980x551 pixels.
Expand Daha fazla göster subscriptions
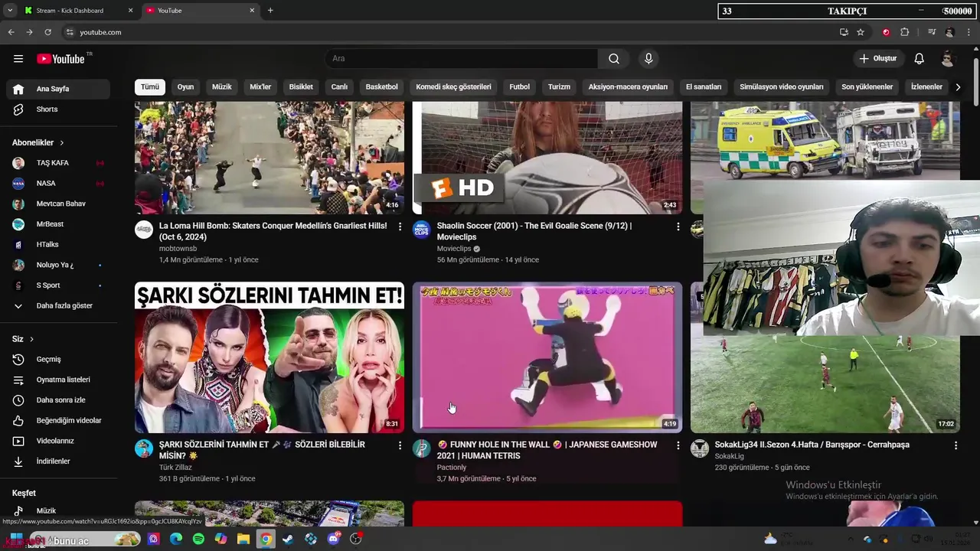59,306
